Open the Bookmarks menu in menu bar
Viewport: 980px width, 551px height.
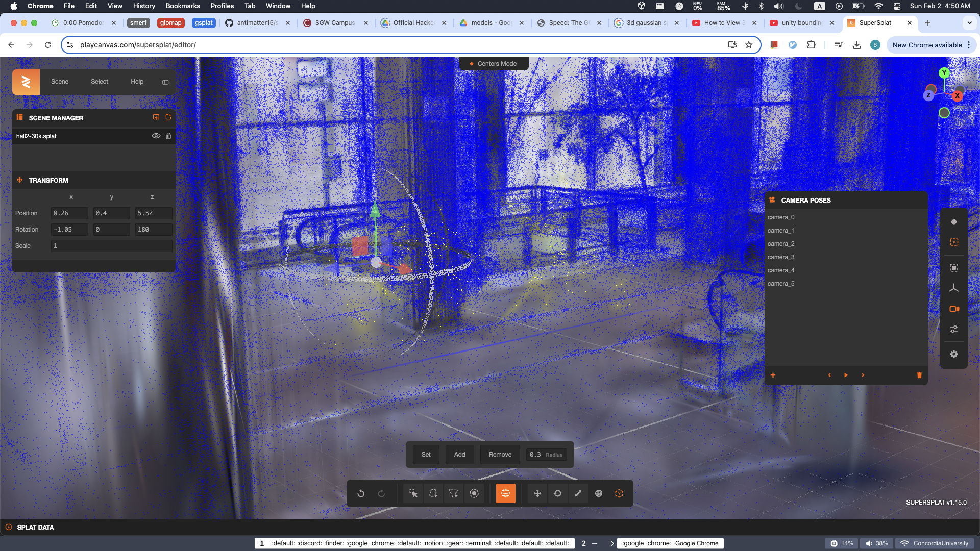tap(182, 6)
